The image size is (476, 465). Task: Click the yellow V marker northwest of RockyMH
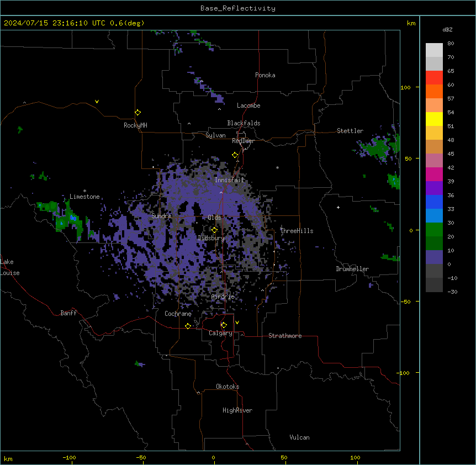97,102
